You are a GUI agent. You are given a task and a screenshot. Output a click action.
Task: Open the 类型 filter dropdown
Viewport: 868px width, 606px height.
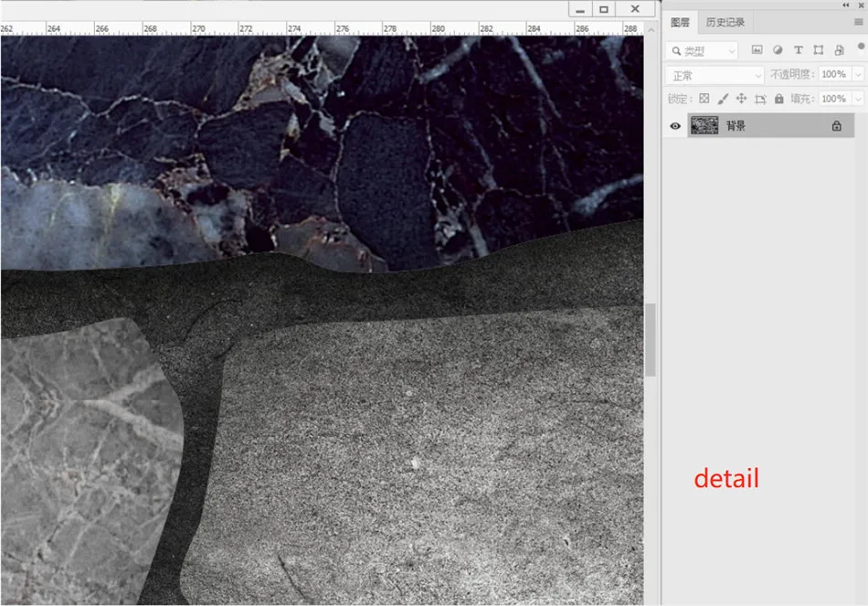click(702, 51)
